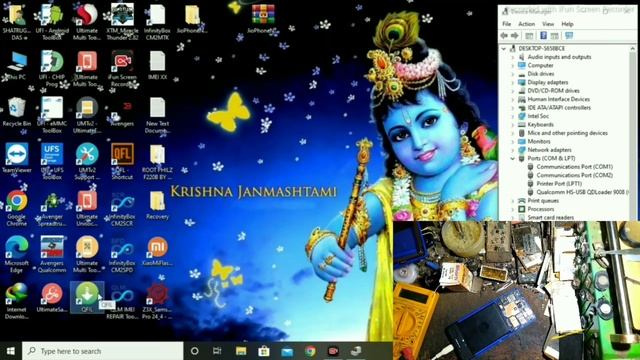Image resolution: width=640 pixels, height=360 pixels.
Task: Click the Windows Start button
Action: [x=11, y=351]
